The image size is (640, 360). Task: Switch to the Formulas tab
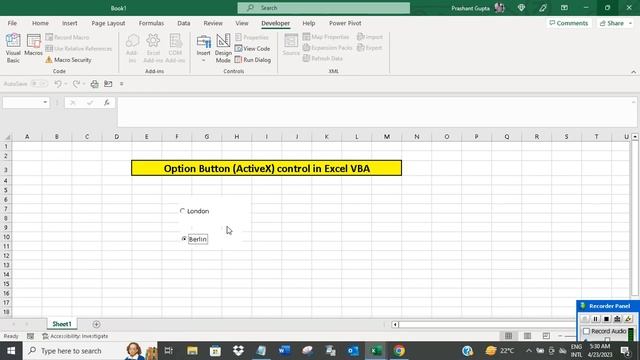[x=151, y=23]
